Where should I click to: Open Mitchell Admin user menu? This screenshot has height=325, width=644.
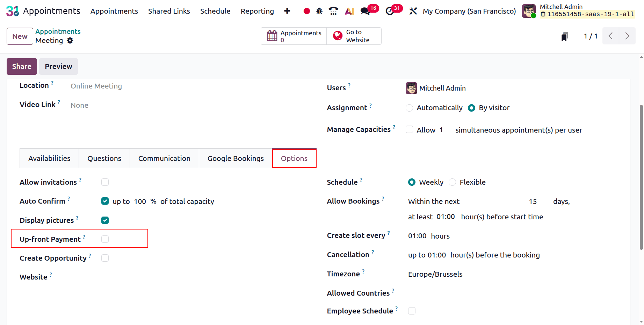pyautogui.click(x=579, y=11)
